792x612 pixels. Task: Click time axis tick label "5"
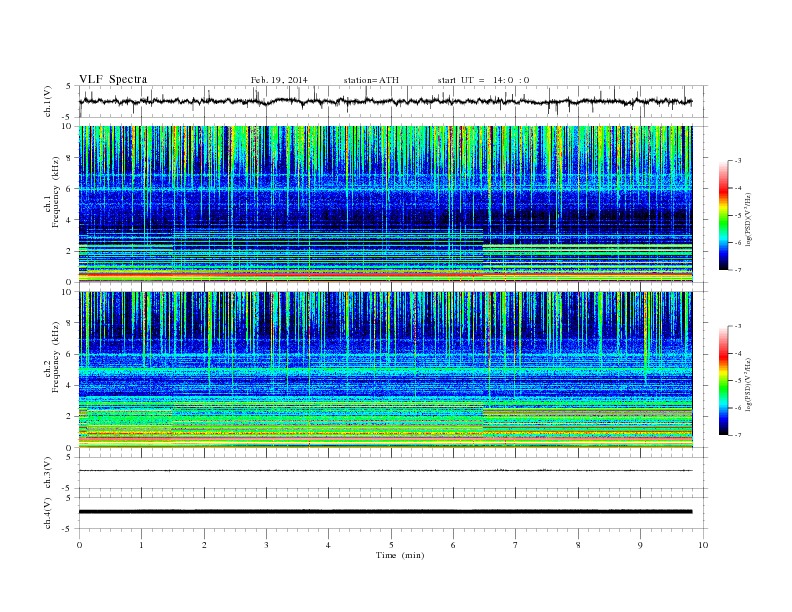pos(391,545)
